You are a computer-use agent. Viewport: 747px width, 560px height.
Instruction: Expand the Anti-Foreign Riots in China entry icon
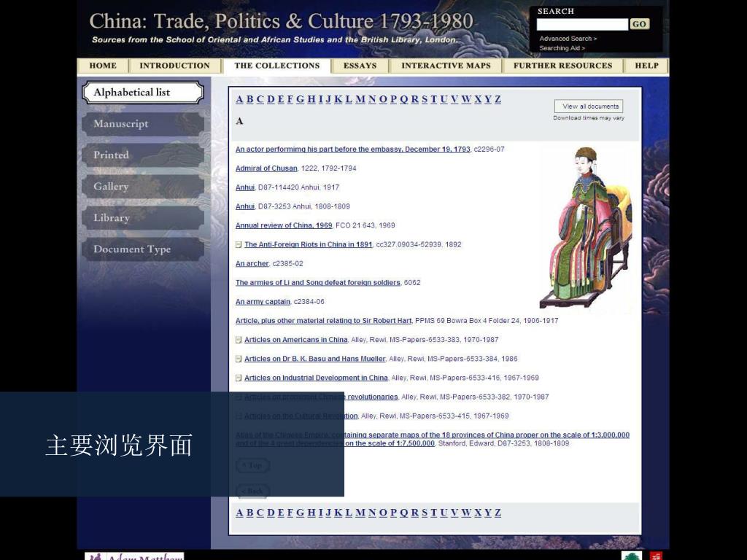(239, 245)
